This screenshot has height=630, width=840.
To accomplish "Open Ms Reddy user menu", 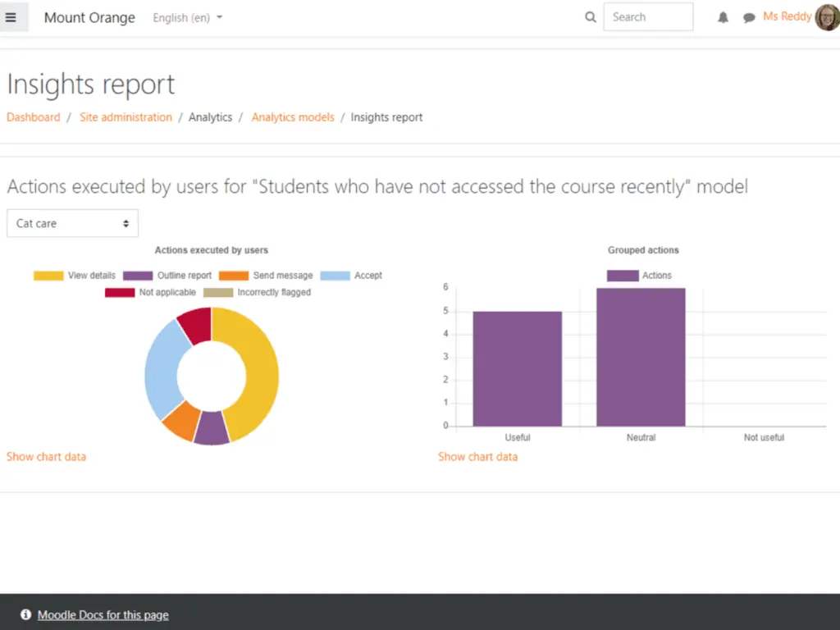I will pyautogui.click(x=787, y=16).
